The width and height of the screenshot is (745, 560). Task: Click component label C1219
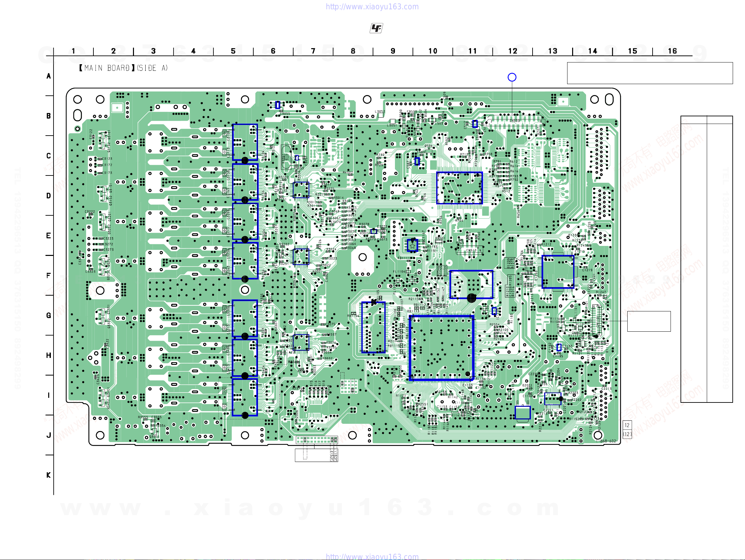587,270
